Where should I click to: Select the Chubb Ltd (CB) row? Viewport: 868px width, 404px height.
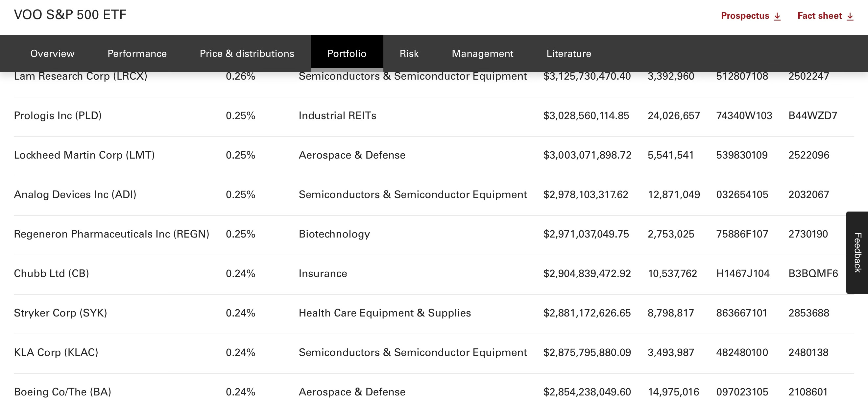coord(434,273)
